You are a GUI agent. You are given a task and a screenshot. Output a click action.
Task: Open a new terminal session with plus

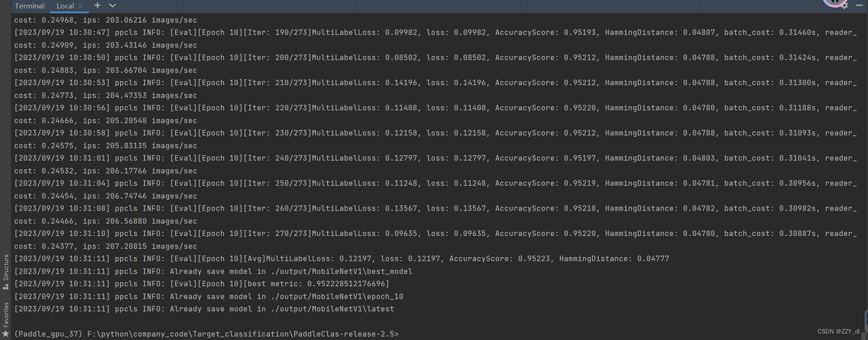pyautogui.click(x=97, y=5)
